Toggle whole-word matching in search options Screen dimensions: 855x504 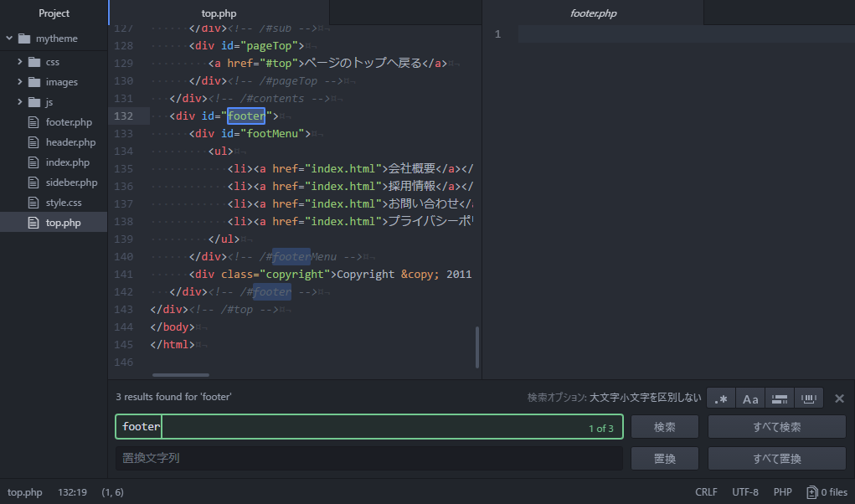(808, 398)
